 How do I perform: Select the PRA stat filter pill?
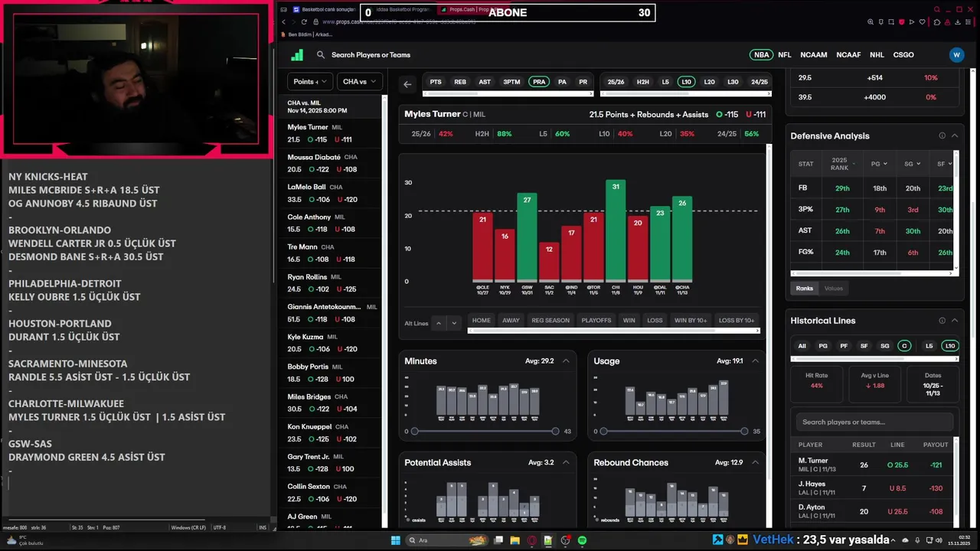pyautogui.click(x=539, y=82)
